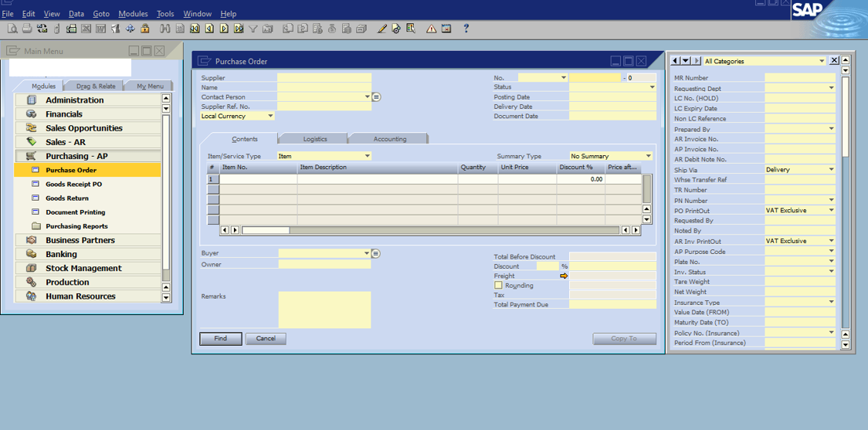Click the Lock Screen padlock icon

pyautogui.click(x=145, y=29)
